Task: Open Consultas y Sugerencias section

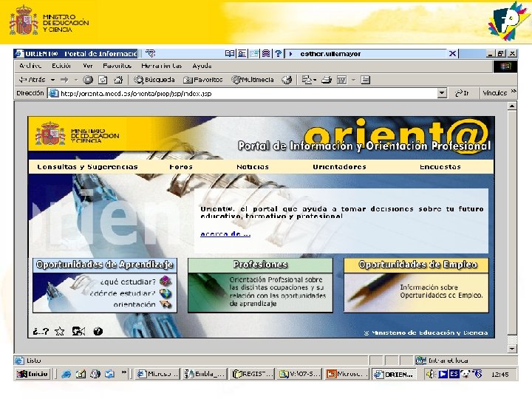Action: [x=87, y=167]
